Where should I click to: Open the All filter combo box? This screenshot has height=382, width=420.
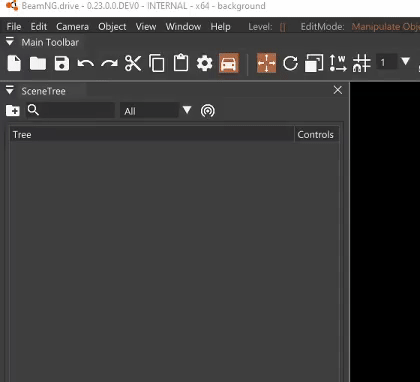[149, 110]
